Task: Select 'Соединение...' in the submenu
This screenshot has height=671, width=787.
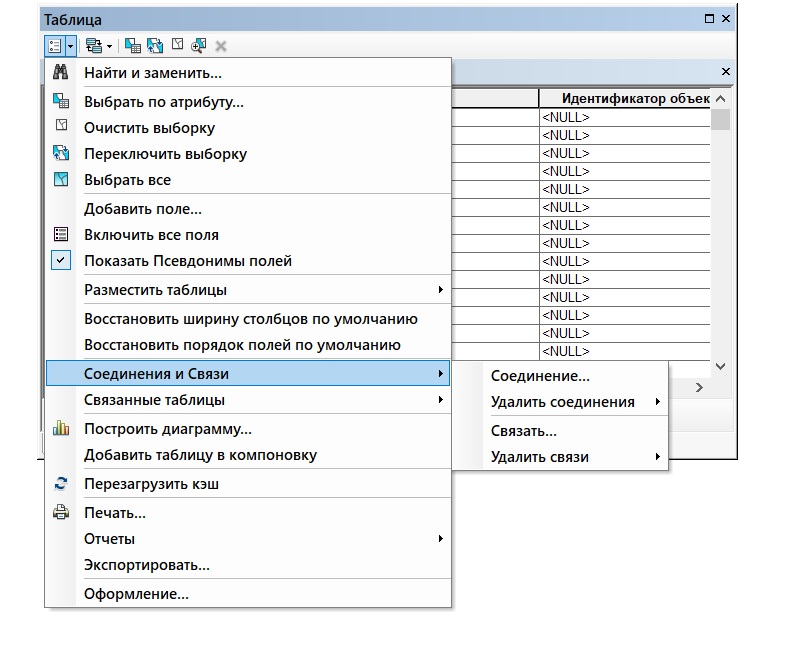Action: [x=540, y=376]
